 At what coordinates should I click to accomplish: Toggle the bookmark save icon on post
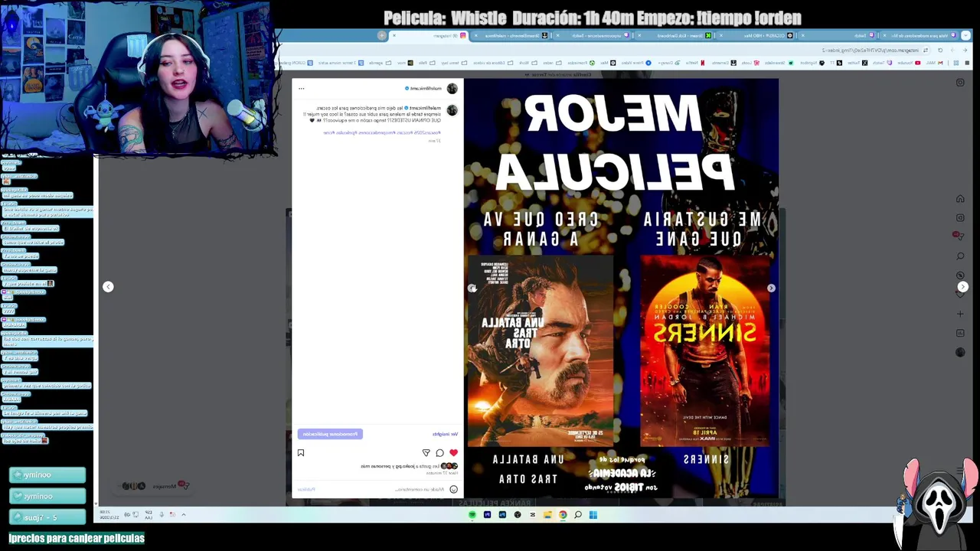tap(301, 453)
